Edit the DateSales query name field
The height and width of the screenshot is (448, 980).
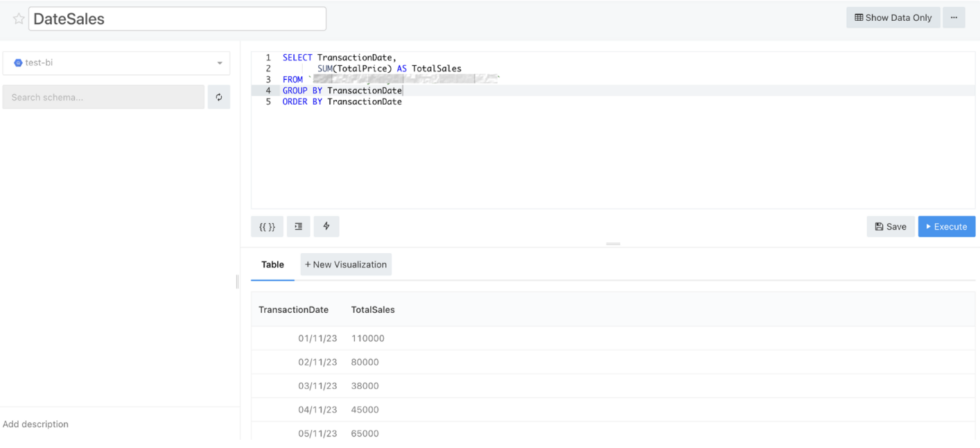(177, 19)
